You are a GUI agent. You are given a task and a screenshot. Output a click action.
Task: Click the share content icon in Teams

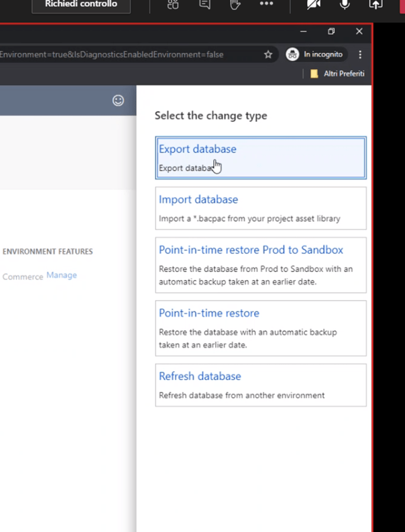[375, 5]
